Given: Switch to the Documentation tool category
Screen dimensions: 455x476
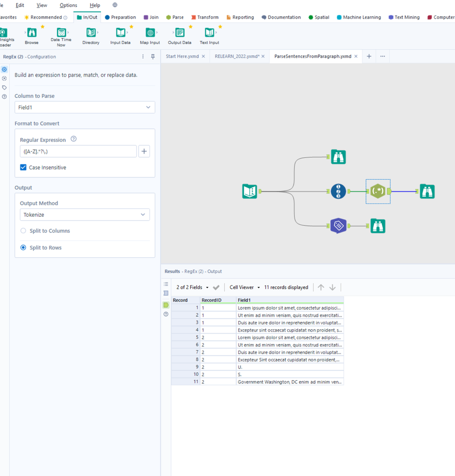Looking at the screenshot, I should pos(281,17).
